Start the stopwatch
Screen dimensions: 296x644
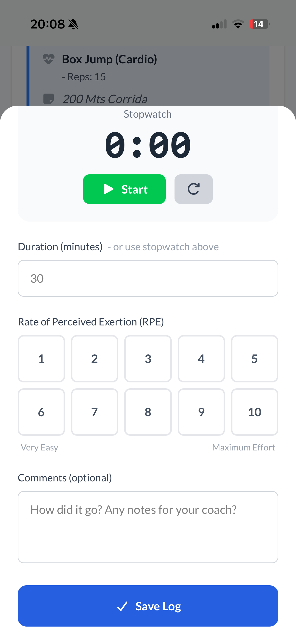[124, 189]
